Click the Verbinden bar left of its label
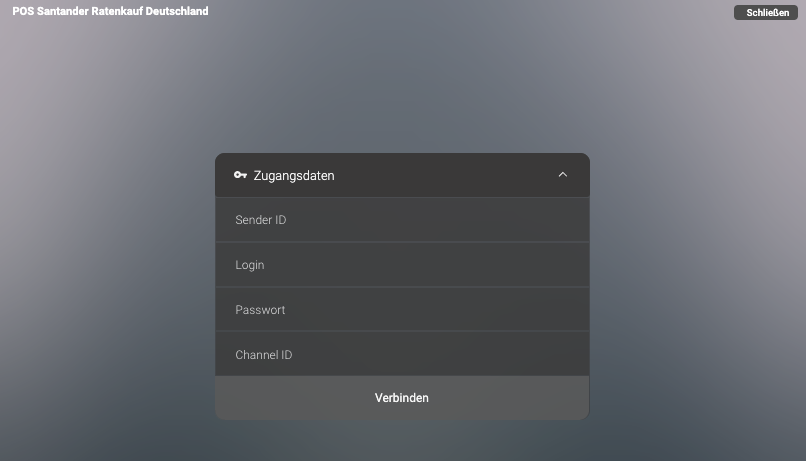This screenshot has height=461, width=806. pos(294,398)
